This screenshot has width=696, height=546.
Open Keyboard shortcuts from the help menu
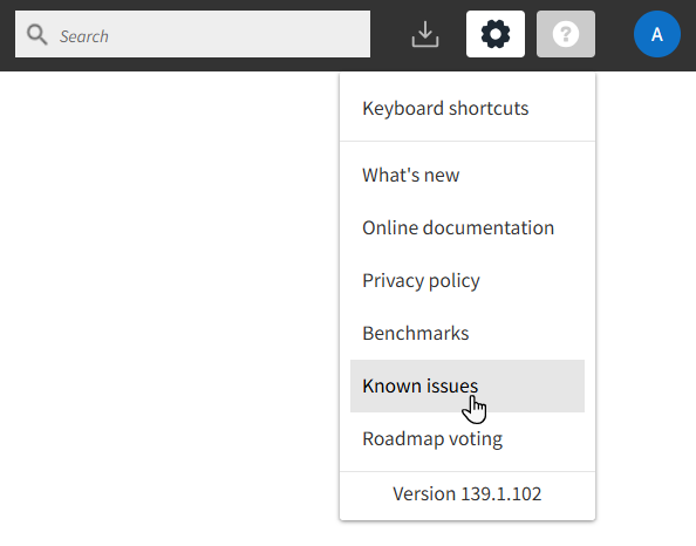click(445, 108)
